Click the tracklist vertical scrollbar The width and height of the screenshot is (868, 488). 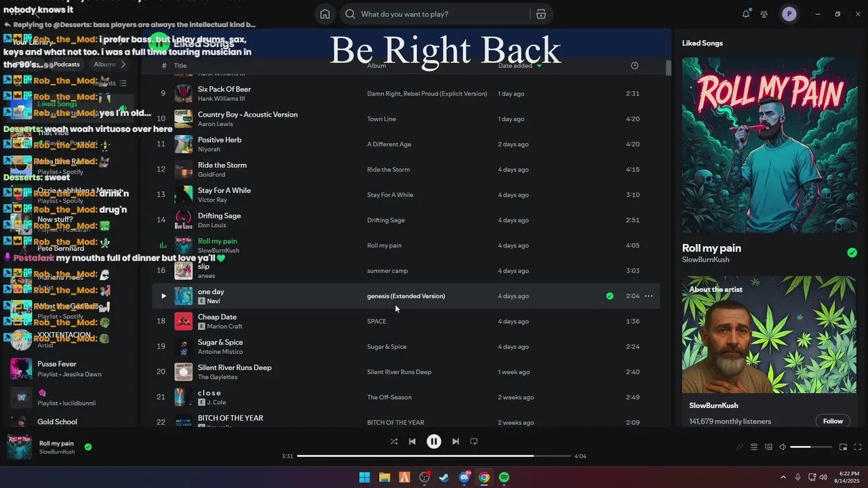pos(668,68)
